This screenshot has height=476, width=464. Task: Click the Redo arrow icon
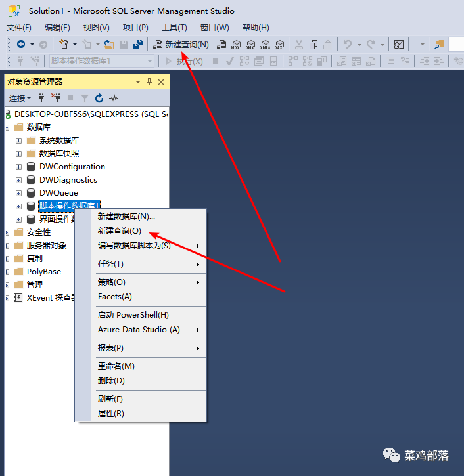coord(371,45)
